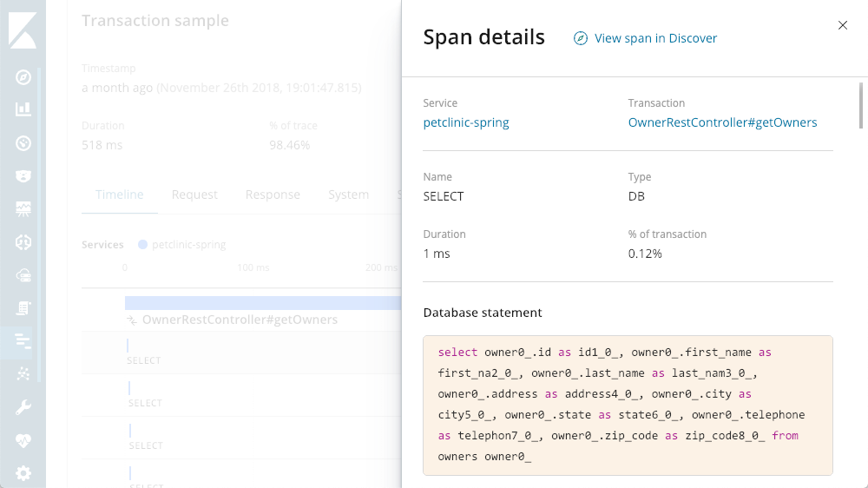Click the 518 ms duration value

click(102, 145)
